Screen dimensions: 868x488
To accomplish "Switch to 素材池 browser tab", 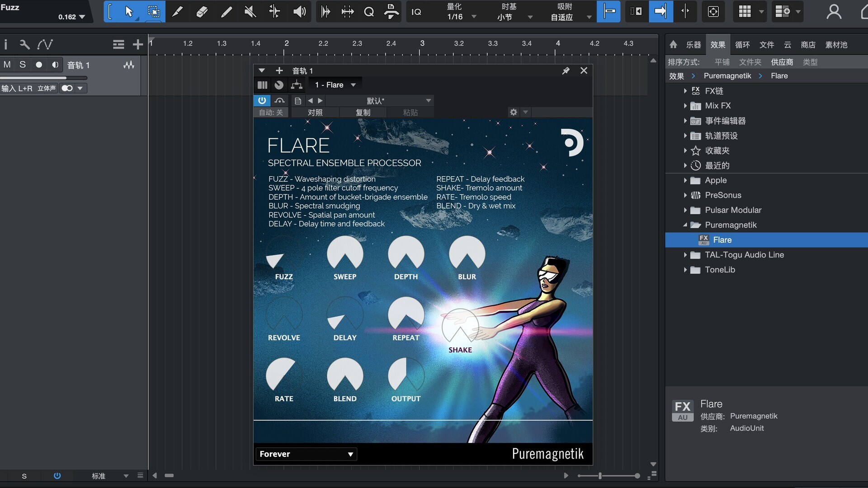I will 836,45.
